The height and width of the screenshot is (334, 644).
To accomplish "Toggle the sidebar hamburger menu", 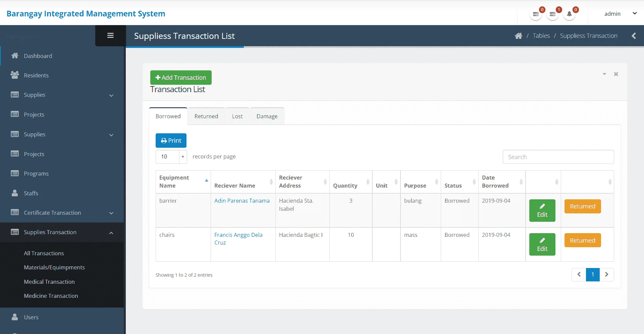I will tap(110, 36).
